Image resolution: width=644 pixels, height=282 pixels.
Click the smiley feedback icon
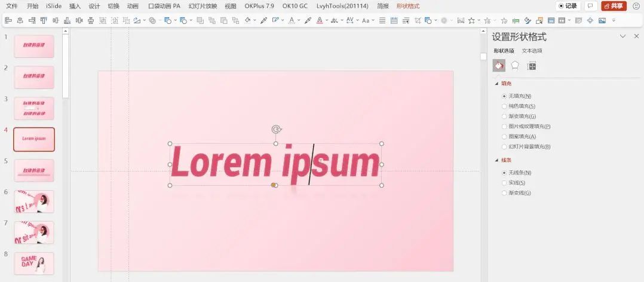click(x=636, y=6)
